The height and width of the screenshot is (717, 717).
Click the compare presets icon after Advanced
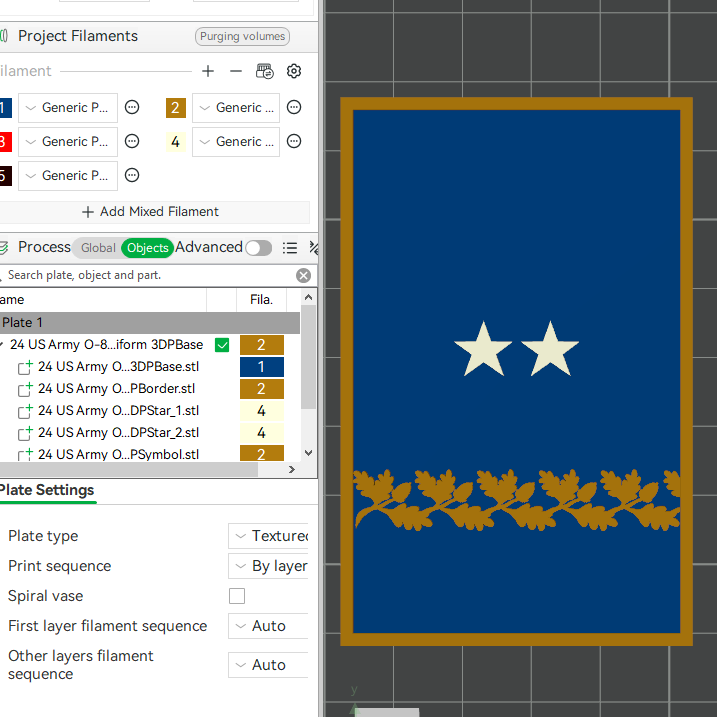[x=313, y=248]
